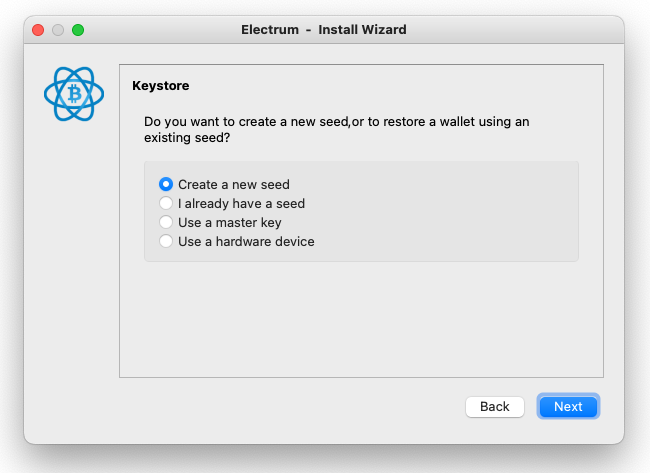This screenshot has height=473, width=650.
Task: Select the Use a hardware device radio circle
Action: click(x=166, y=241)
